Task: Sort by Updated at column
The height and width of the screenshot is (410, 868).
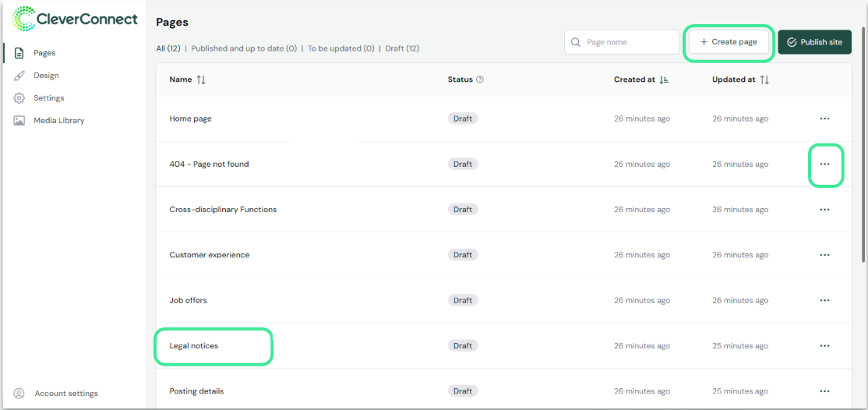Action: click(764, 80)
